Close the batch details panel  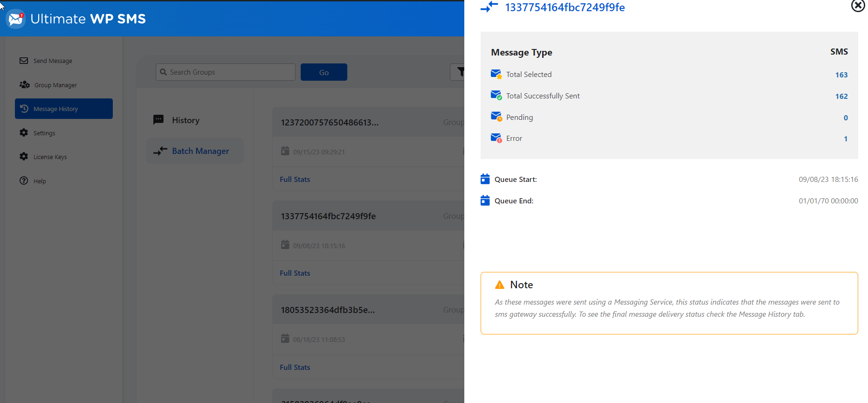858,6
